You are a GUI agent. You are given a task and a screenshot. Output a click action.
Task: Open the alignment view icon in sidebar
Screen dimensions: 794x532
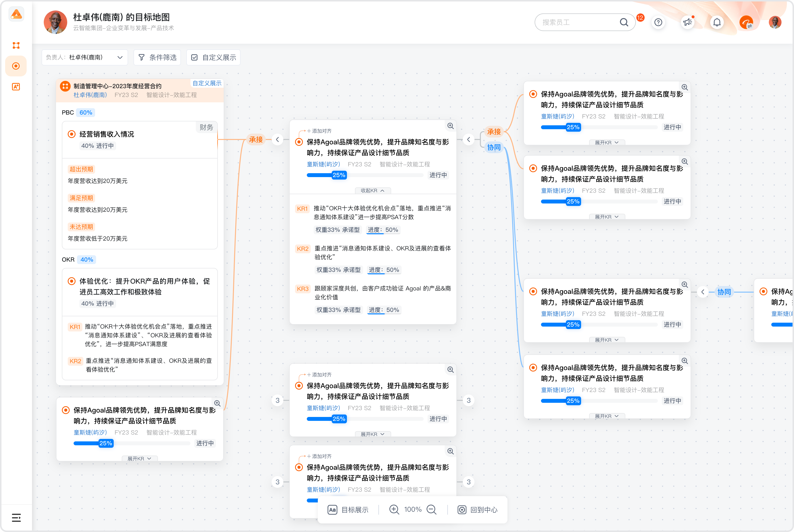(16, 45)
